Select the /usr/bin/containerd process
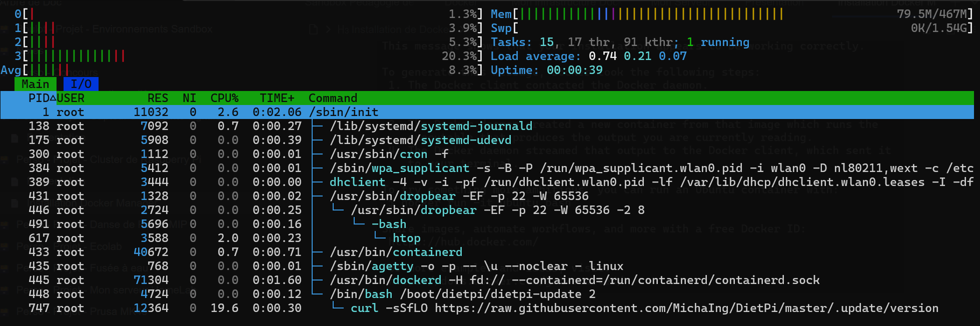Viewport: 980px width, 326px height. (395, 252)
